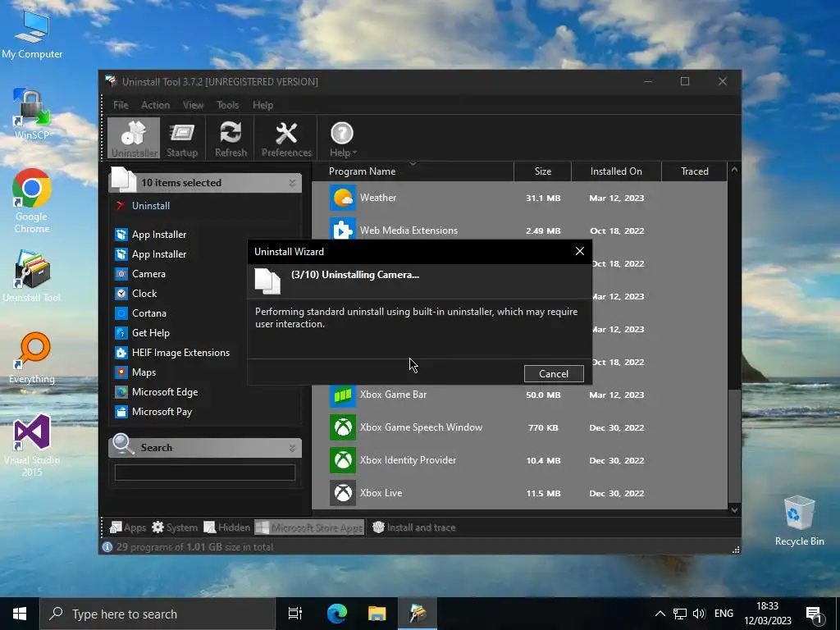840x630 pixels.
Task: Open the Action menu
Action: 155,105
